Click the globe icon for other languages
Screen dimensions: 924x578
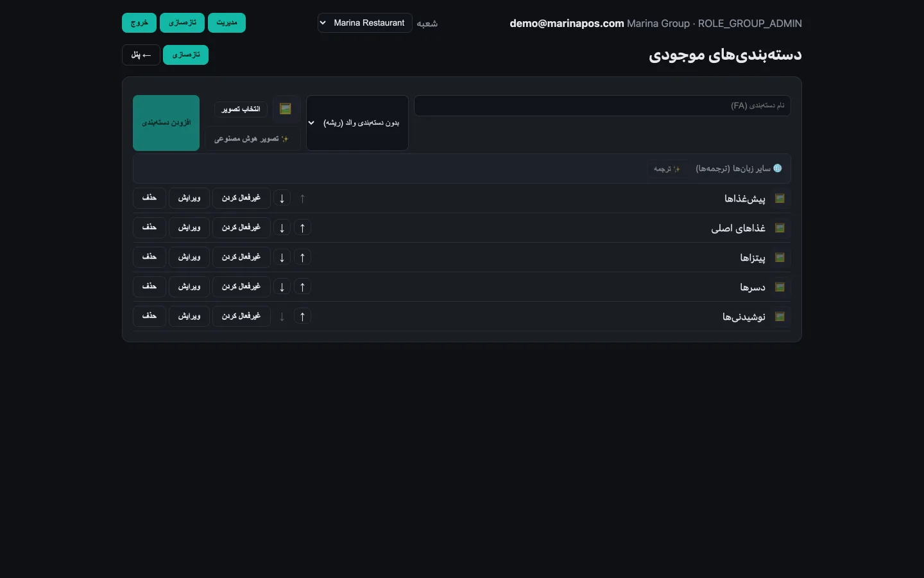pos(778,168)
